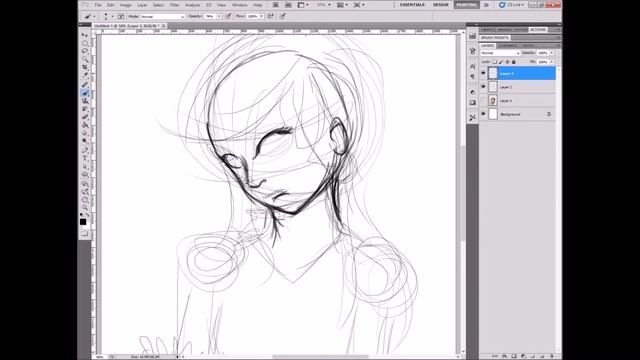Open Mini Bridge panel icon in dock
This screenshot has width=640, height=360.
(473, 36)
